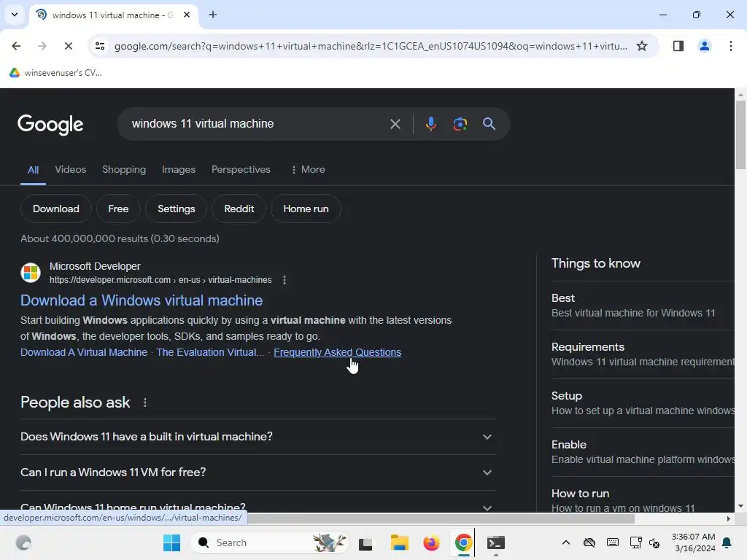The height and width of the screenshot is (560, 747).
Task: Open winsevenuser's CV bookmark
Action: coord(55,72)
